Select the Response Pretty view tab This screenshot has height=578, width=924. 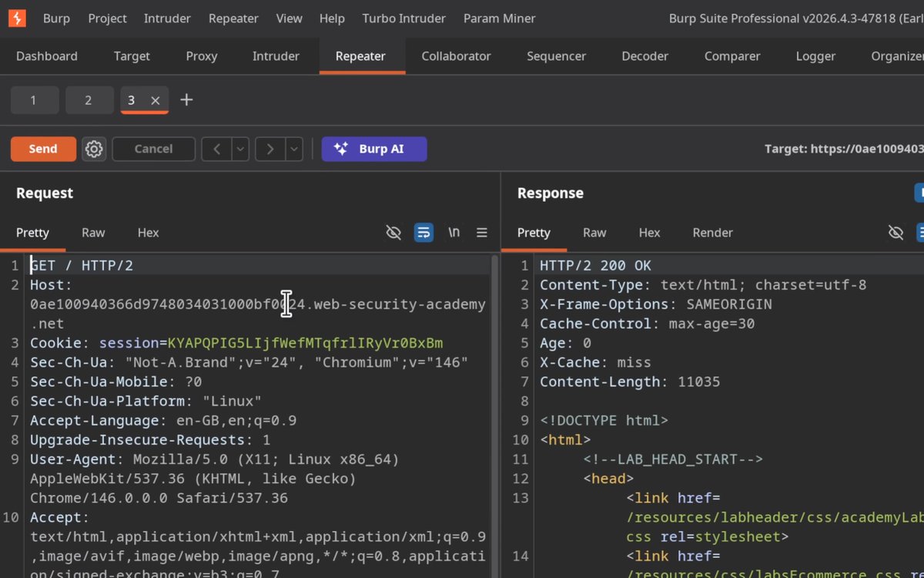click(534, 233)
